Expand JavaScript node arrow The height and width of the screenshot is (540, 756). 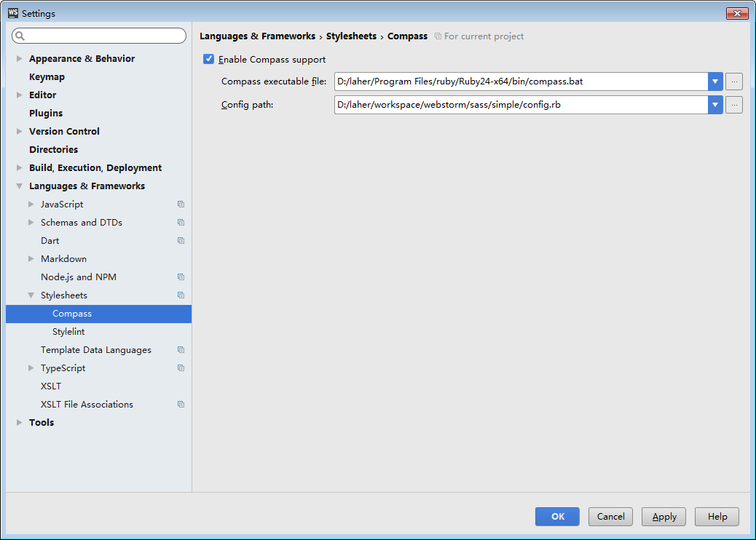(x=31, y=205)
